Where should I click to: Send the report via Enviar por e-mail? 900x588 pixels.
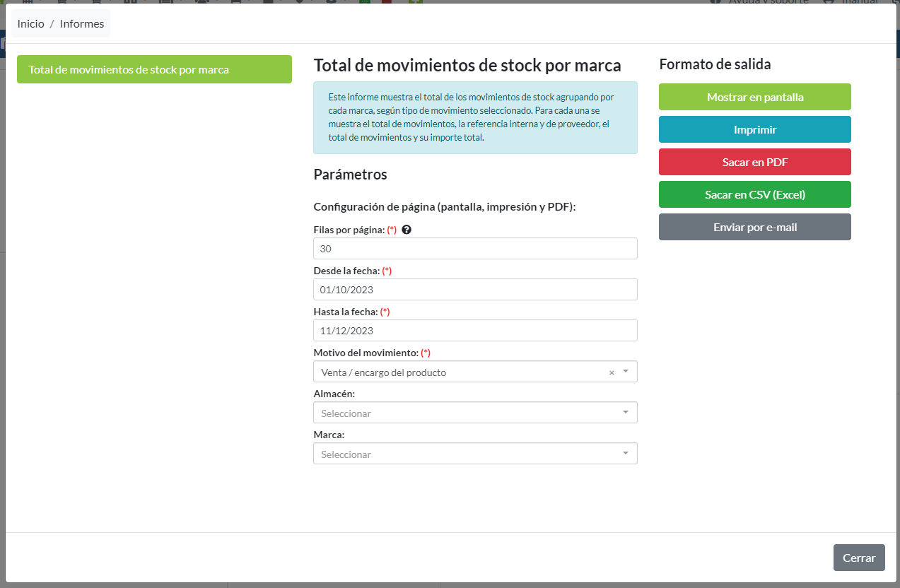click(x=754, y=227)
